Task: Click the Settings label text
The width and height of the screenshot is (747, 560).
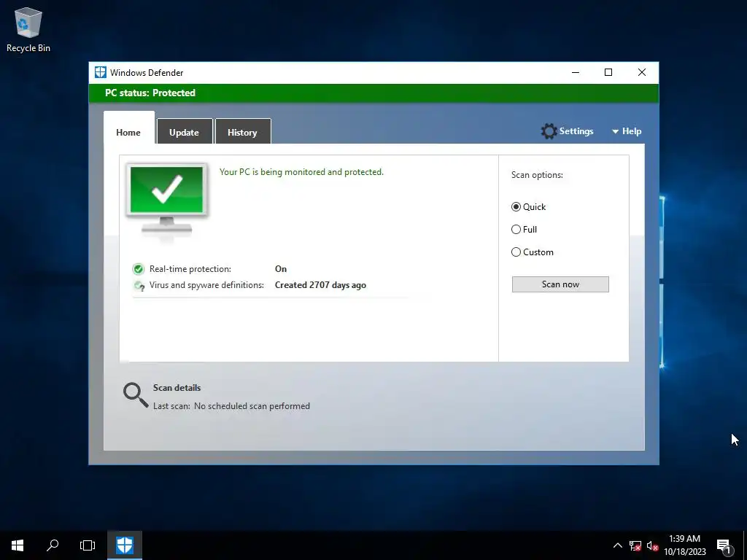Action: [576, 131]
